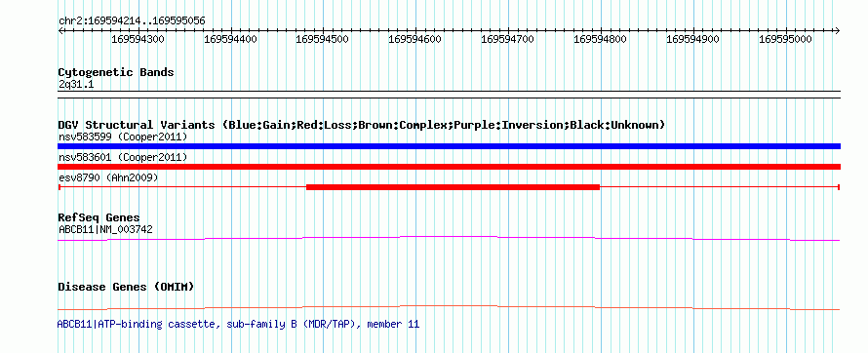The width and height of the screenshot is (868, 353).
Task: Click ruler position 169594300
Action: (x=138, y=40)
